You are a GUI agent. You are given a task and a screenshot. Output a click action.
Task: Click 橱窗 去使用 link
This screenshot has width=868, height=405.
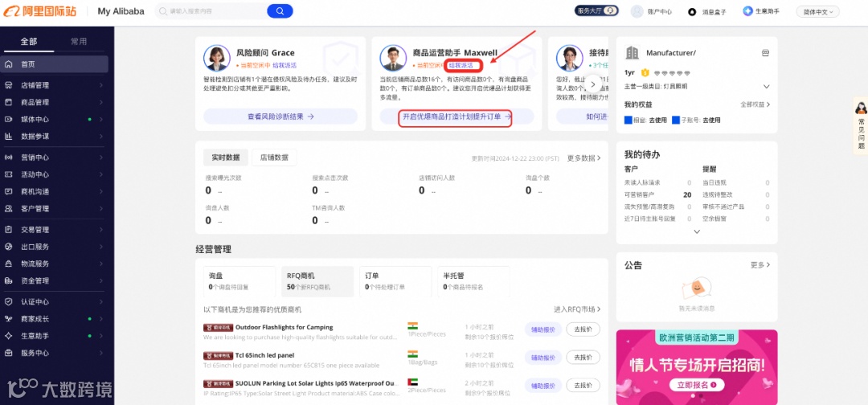(x=657, y=120)
